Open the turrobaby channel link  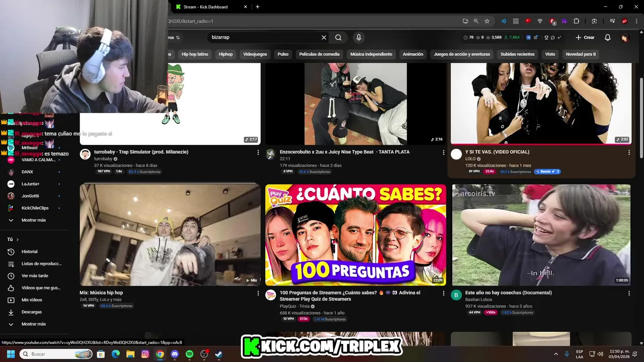(103, 159)
